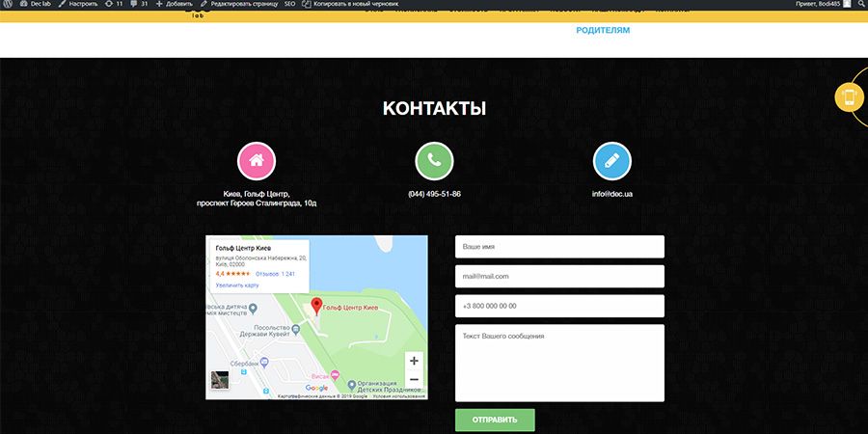Open the Привет, Bodi485 user account menu
The image size is (868, 434).
822,5
